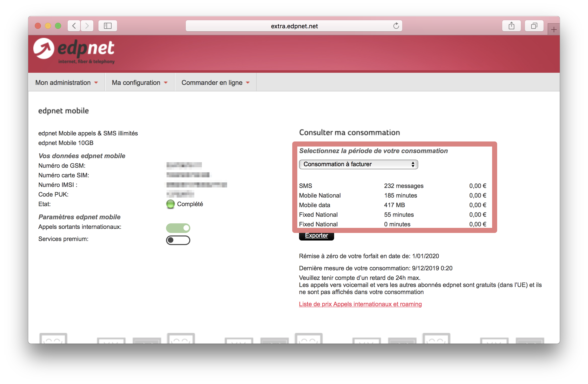Click the edpnet logo icon
This screenshot has width=588, height=384.
43,48
